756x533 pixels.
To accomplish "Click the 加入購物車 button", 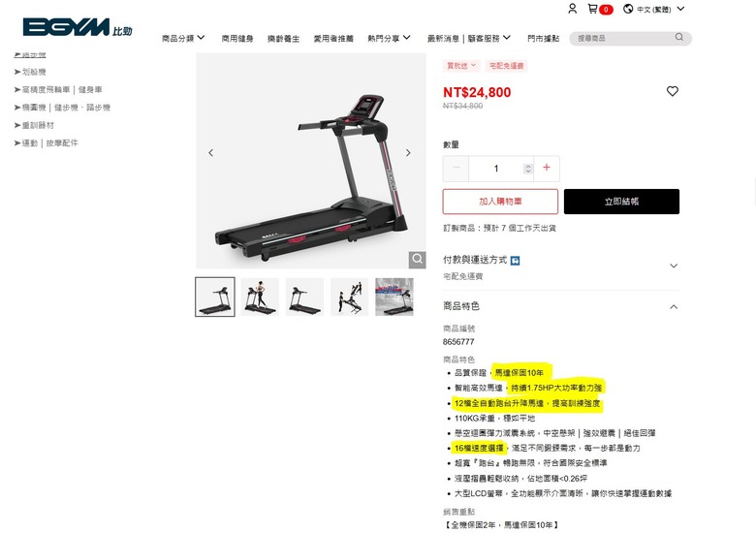I will [x=500, y=202].
